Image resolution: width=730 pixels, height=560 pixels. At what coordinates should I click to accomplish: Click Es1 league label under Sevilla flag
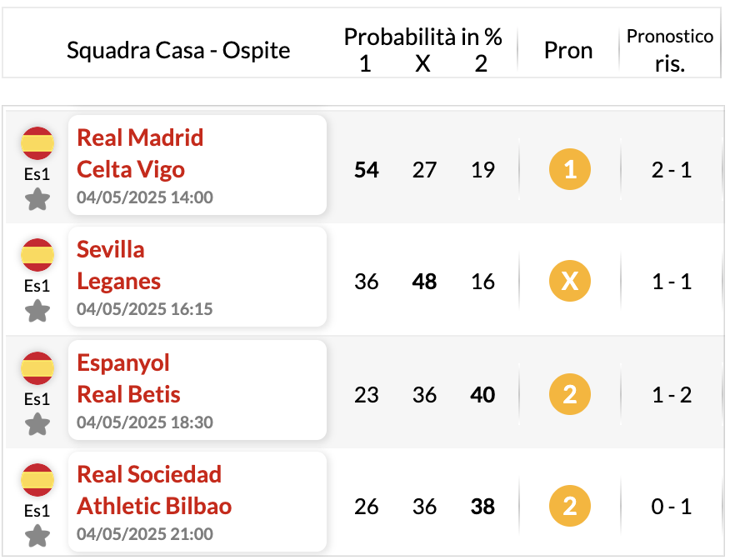coord(37,286)
